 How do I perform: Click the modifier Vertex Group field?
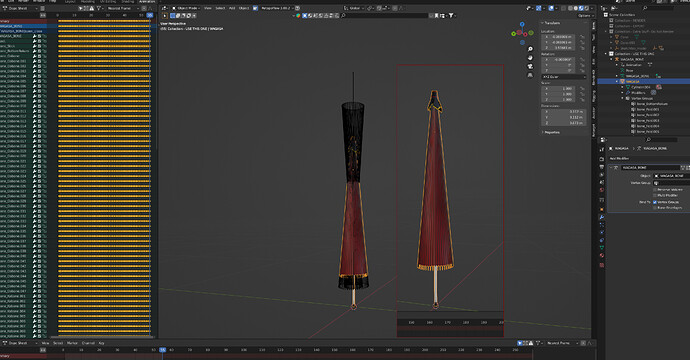click(672, 183)
